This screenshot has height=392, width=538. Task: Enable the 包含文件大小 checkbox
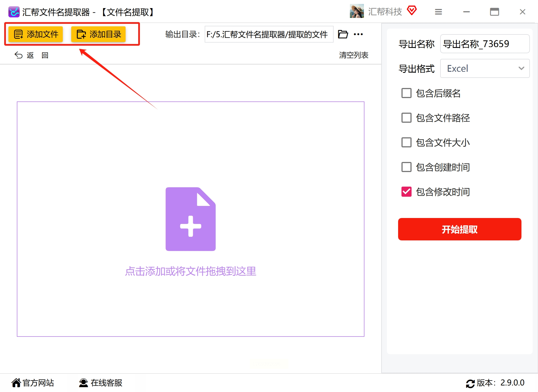pyautogui.click(x=406, y=142)
